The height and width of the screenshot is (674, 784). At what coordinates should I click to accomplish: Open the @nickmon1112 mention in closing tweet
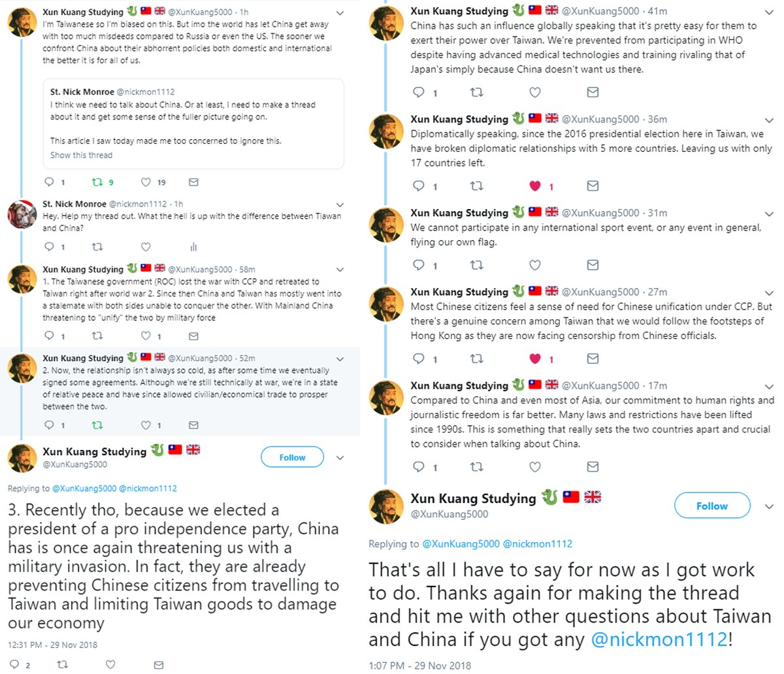659,639
